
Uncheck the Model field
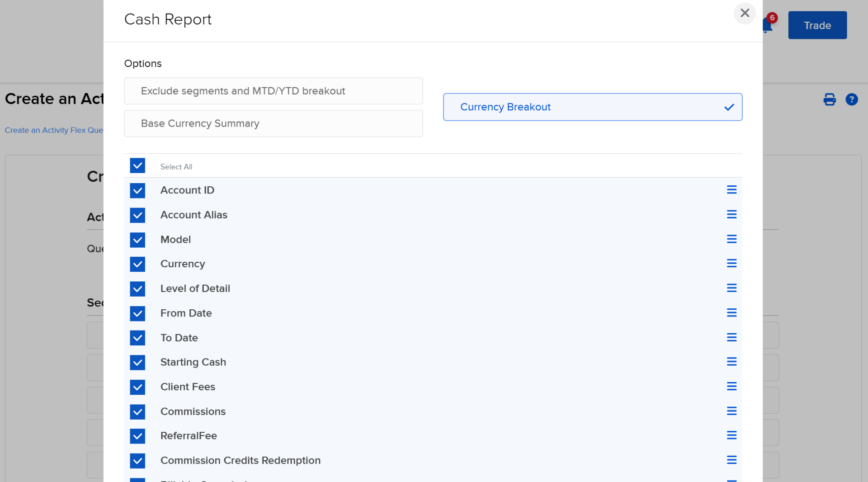[137, 240]
